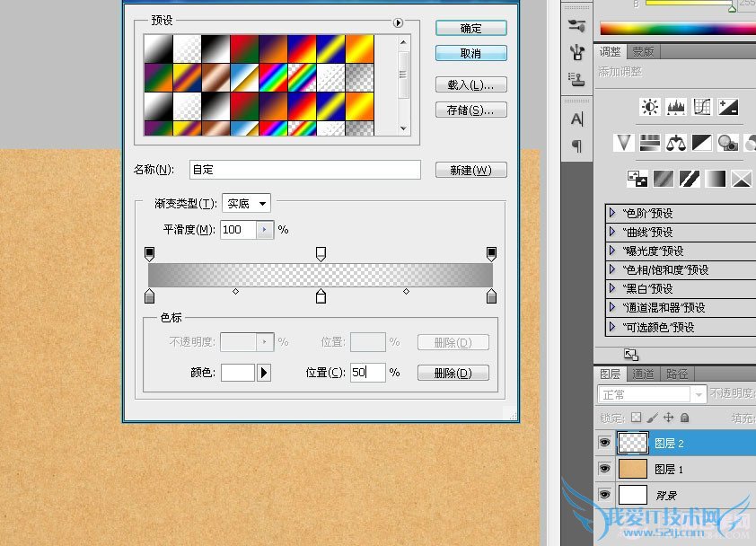Expand the "曲线"预设 list

(x=612, y=232)
